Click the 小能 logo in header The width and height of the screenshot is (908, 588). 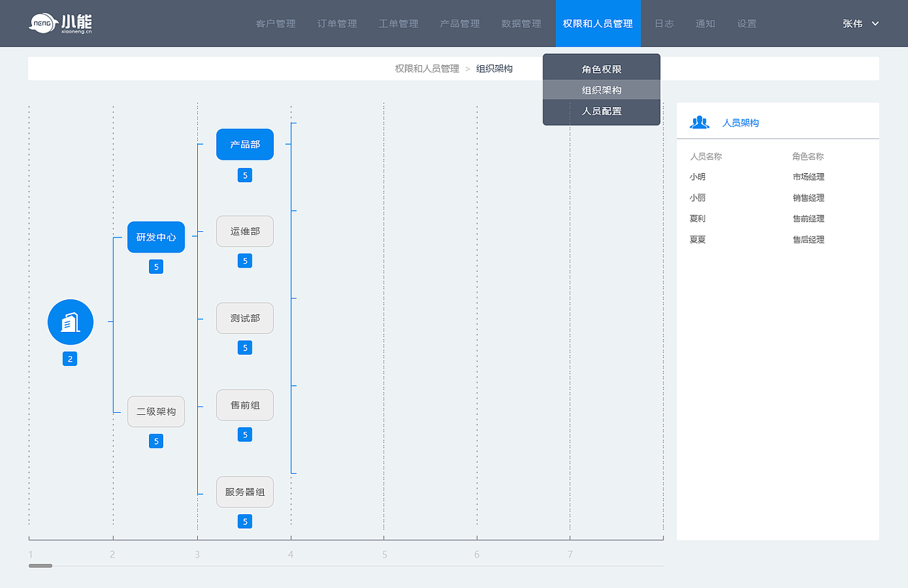coord(60,23)
